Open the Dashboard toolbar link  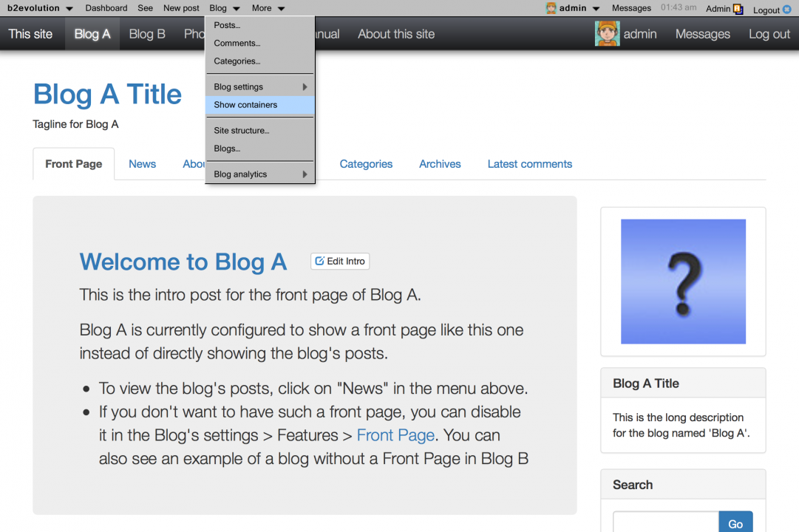tap(106, 8)
